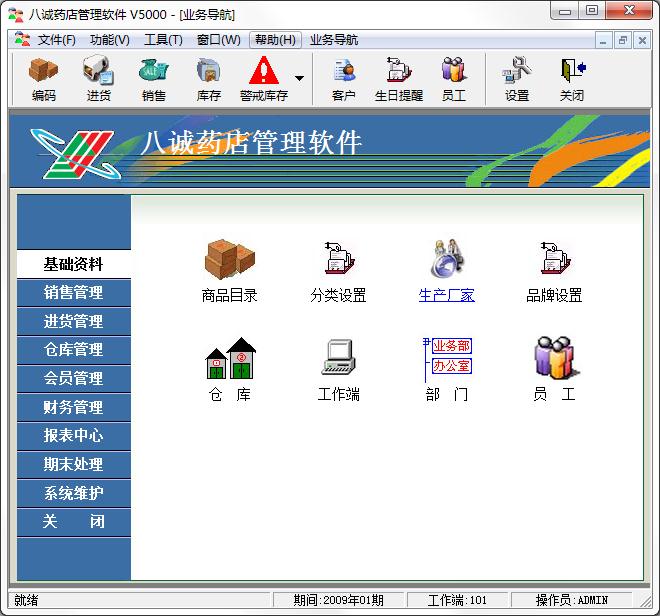
Task: Open the 窗口(W) menu
Action: [x=218, y=40]
